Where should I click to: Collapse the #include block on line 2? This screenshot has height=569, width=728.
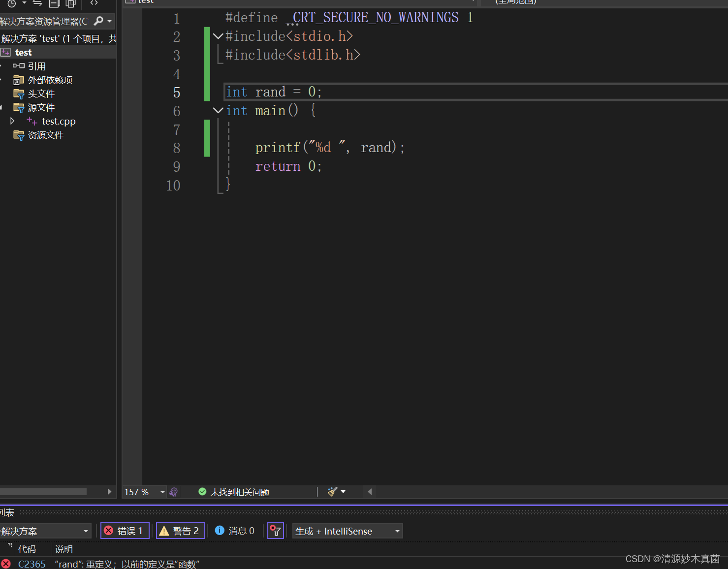[218, 36]
